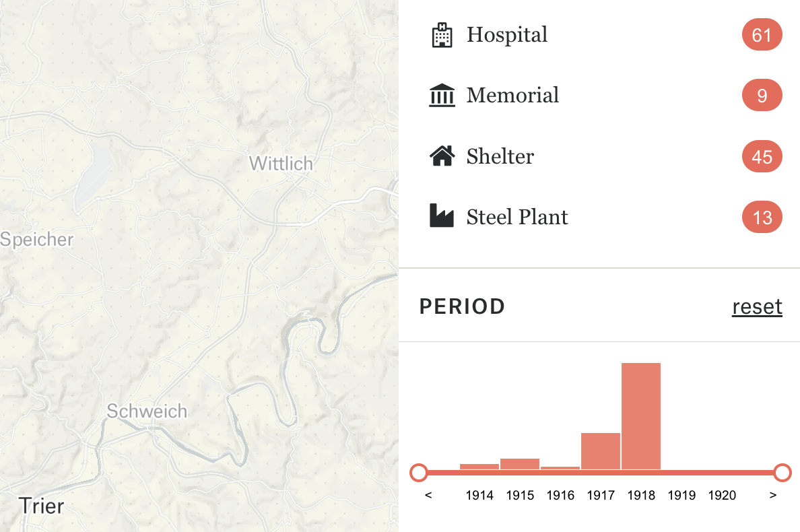Filter by Steel Plant category label
The height and width of the screenshot is (532, 800).
point(517,218)
